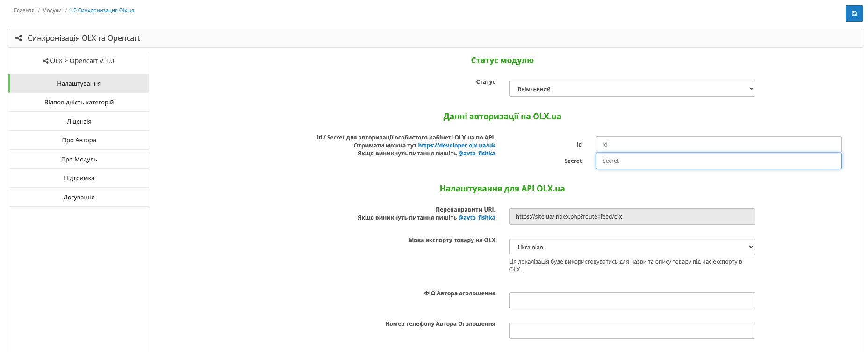Click the ФІО Автора оголошення input
Viewport: 868px width, 352px height.
point(632,300)
